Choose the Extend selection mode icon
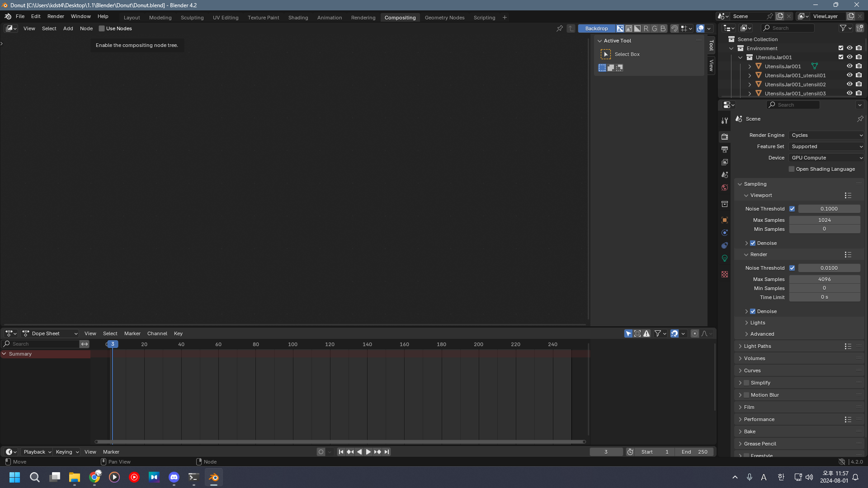This screenshot has height=488, width=868. [611, 68]
